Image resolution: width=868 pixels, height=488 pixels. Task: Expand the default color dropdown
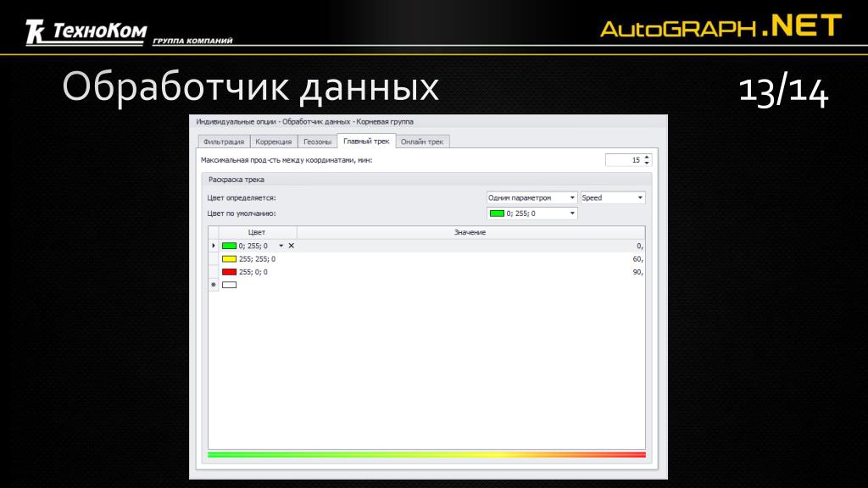(x=572, y=213)
